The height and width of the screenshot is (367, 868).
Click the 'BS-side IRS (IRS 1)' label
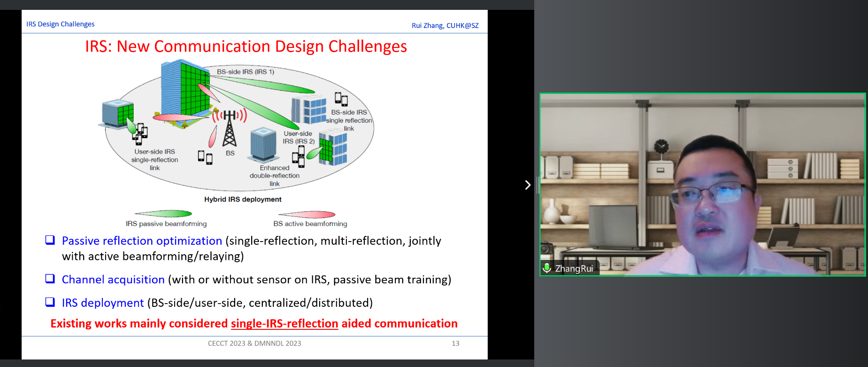pyautogui.click(x=246, y=72)
